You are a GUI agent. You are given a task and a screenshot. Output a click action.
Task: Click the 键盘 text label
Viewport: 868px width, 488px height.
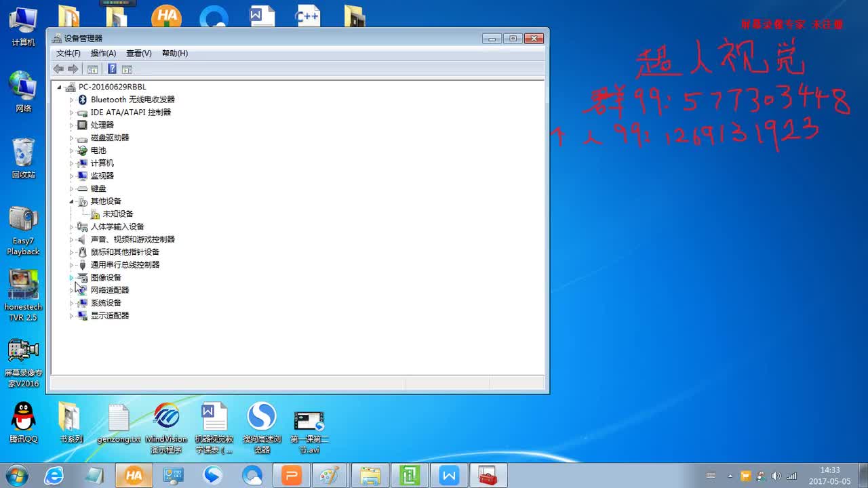tap(98, 188)
